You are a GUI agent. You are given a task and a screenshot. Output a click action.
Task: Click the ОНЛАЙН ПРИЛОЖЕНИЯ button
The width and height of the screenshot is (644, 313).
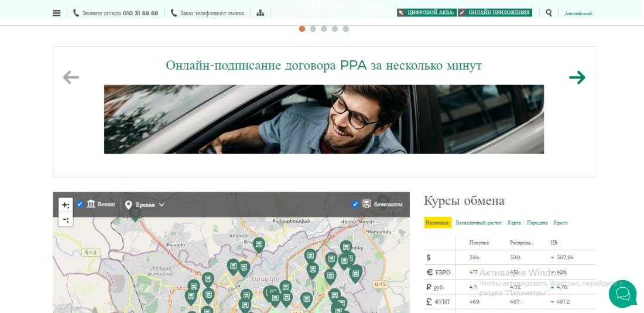495,13
